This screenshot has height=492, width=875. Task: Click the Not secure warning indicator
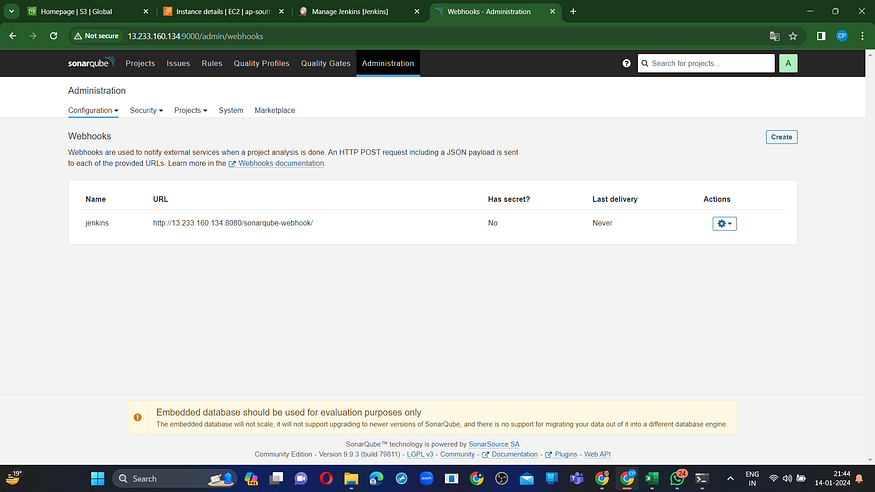point(96,36)
